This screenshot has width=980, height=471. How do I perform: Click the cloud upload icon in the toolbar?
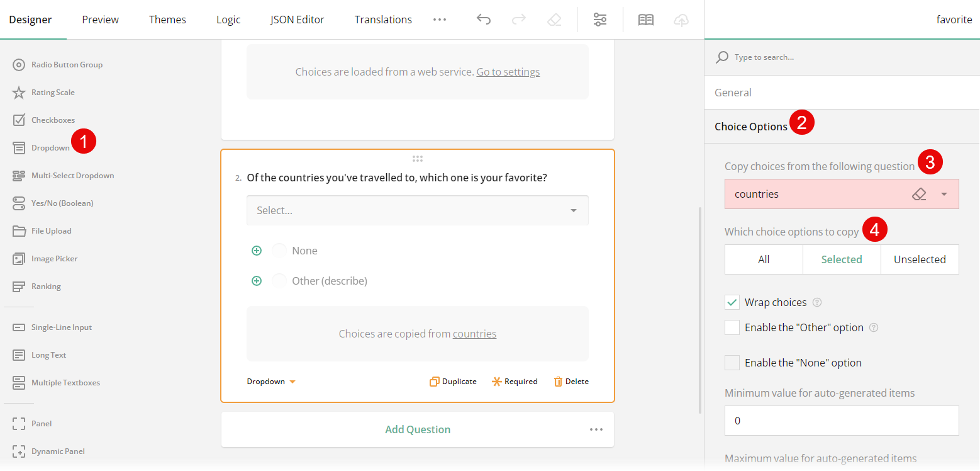coord(681,20)
